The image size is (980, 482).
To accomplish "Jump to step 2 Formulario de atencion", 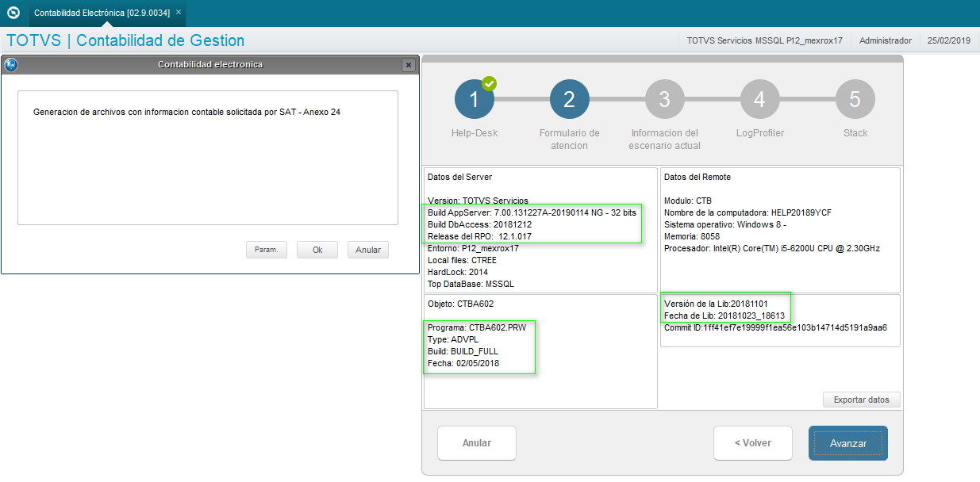I will (x=570, y=100).
